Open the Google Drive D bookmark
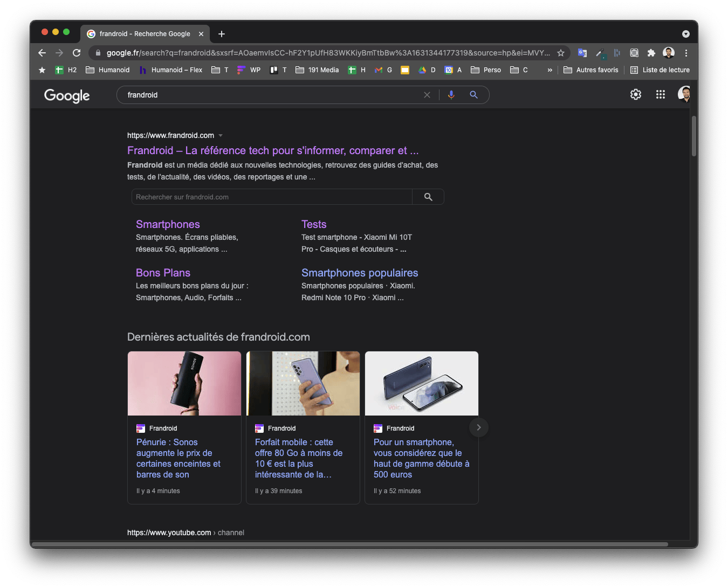 427,70
